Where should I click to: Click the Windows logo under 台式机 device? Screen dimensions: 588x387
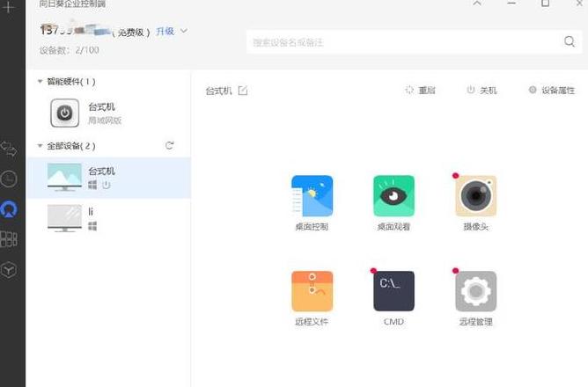click(x=92, y=185)
